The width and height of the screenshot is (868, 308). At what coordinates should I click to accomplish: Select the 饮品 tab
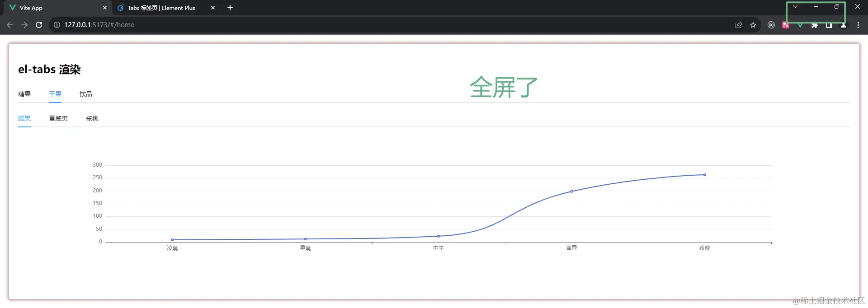click(86, 94)
